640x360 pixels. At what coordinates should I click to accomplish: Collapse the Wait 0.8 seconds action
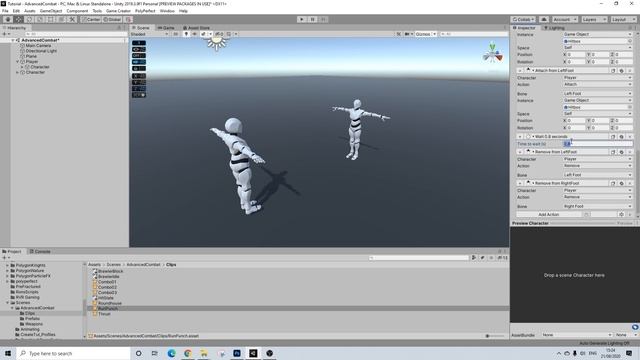(520, 137)
